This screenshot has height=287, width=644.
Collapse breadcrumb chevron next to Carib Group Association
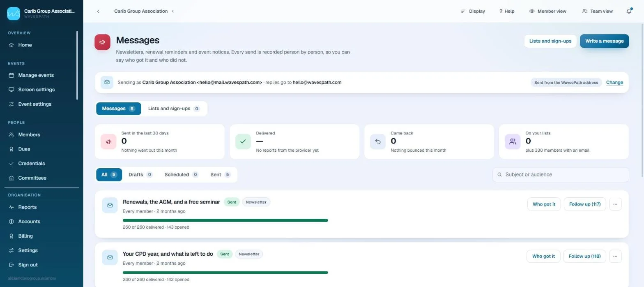point(173,11)
